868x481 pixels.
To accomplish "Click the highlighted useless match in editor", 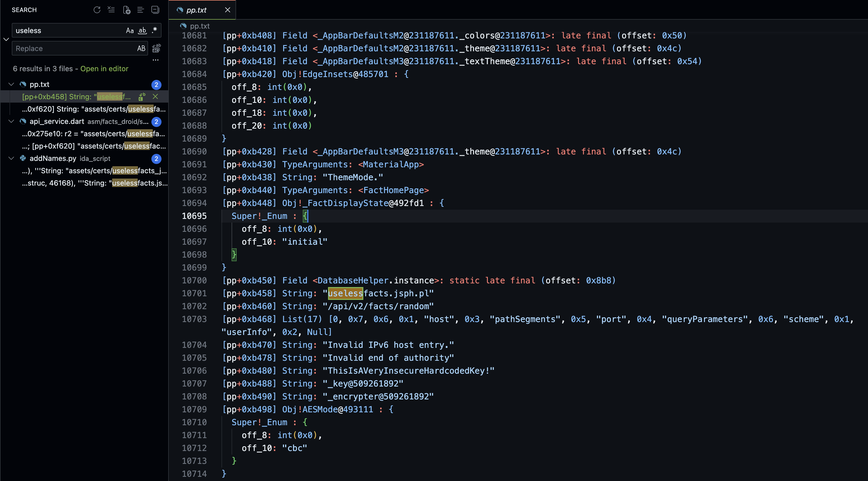I will [345, 293].
